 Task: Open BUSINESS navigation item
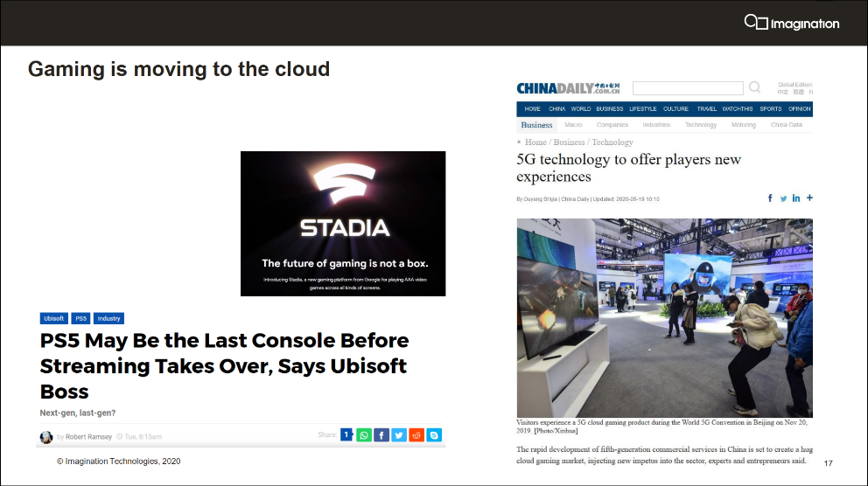point(610,109)
